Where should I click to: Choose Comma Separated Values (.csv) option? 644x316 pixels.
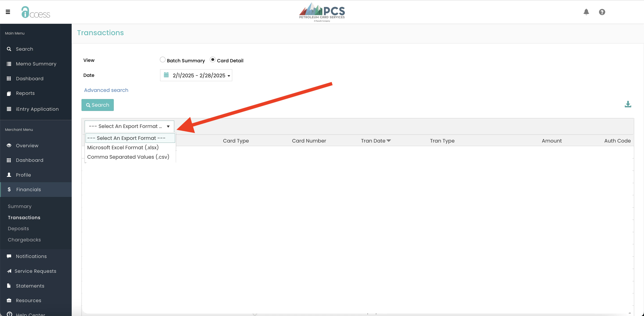(x=128, y=157)
